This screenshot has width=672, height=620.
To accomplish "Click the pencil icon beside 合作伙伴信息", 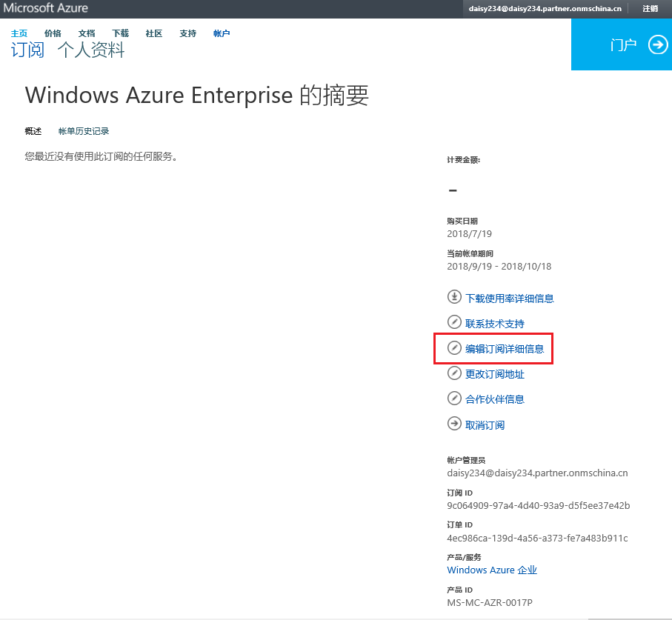I will point(454,399).
